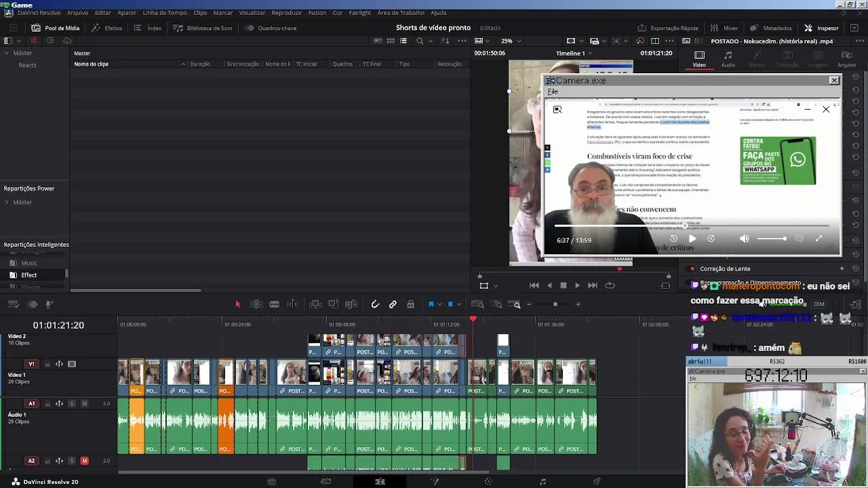The height and width of the screenshot is (488, 868).
Task: Open the Metadados panel
Action: [x=771, y=28]
